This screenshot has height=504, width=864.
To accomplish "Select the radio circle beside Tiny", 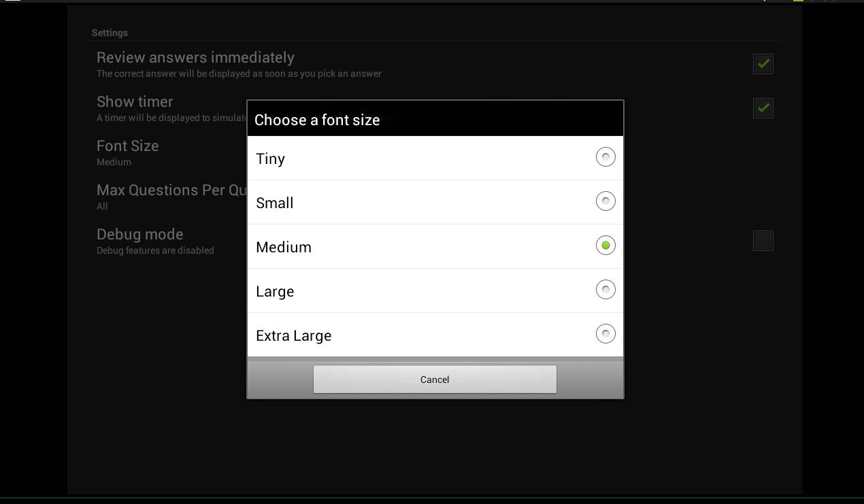I will [x=605, y=157].
